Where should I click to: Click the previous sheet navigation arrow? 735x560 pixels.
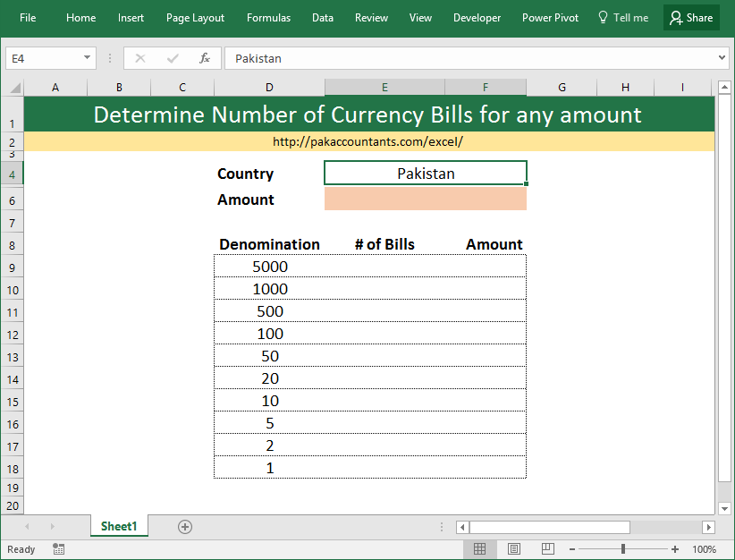point(27,527)
